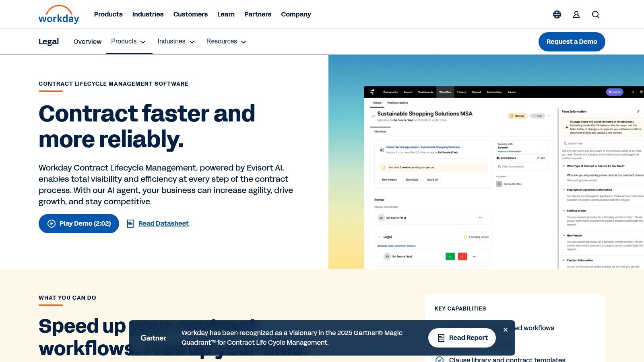Start the Play Demo (2:02) video

(78, 224)
